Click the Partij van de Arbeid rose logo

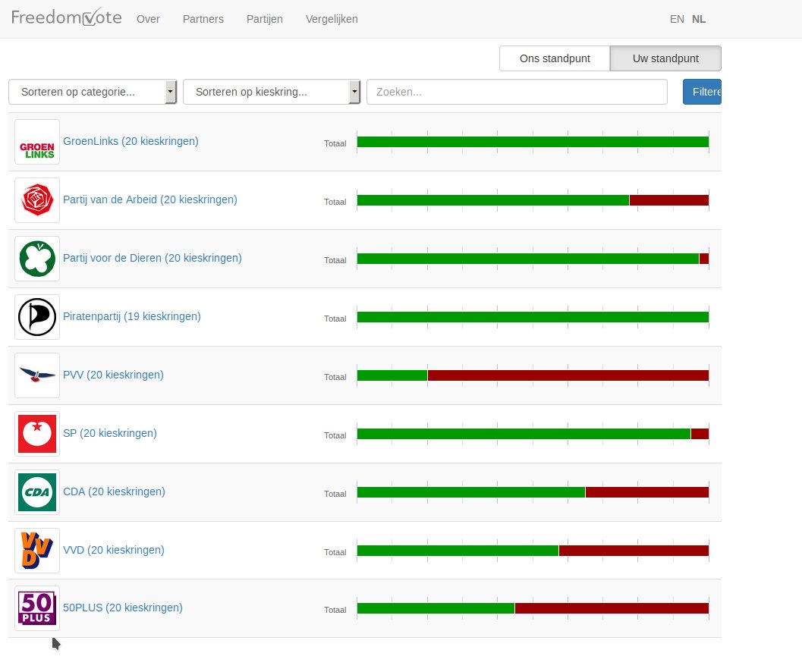pos(37,200)
